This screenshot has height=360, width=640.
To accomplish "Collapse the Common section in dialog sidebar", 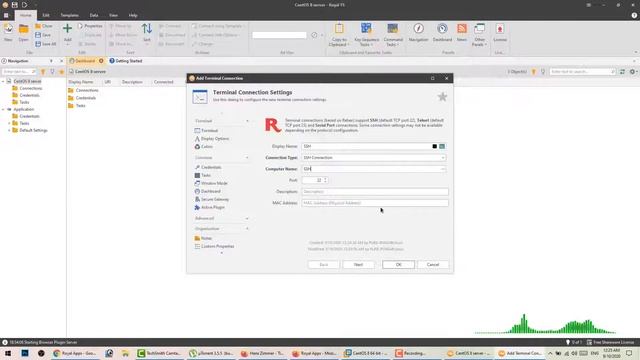I will [247, 158].
